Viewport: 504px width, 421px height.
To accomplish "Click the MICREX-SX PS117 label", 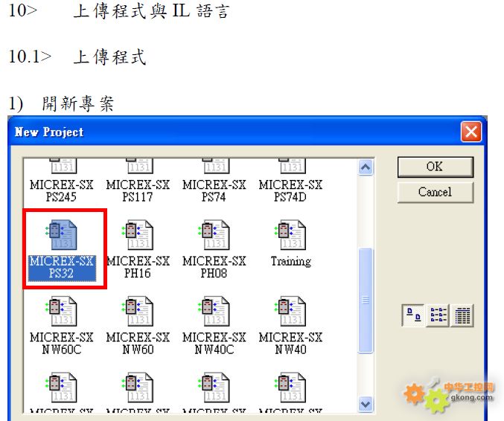I will (x=138, y=190).
